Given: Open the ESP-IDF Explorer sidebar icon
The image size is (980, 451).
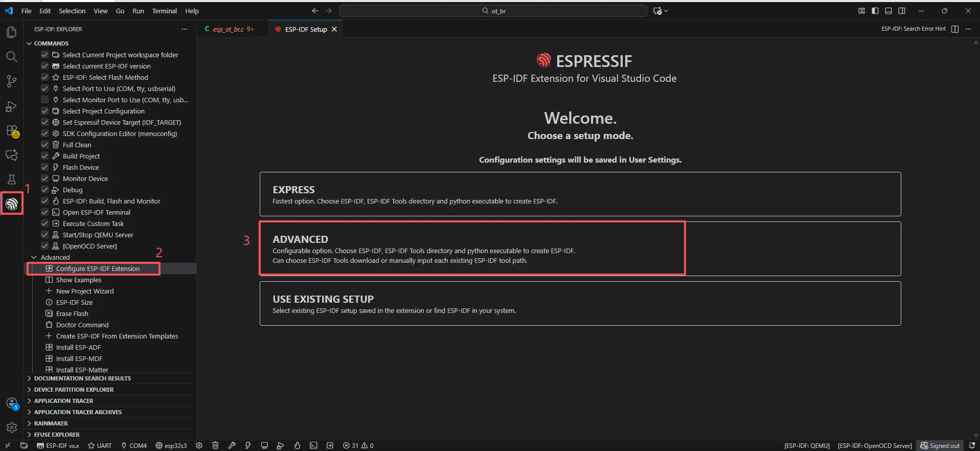Looking at the screenshot, I should (12, 204).
